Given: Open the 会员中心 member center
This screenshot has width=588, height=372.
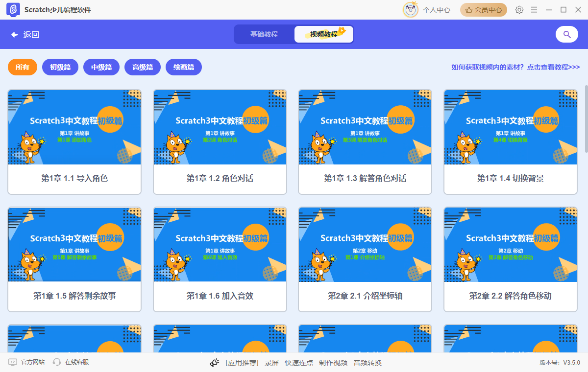Looking at the screenshot, I should [483, 9].
